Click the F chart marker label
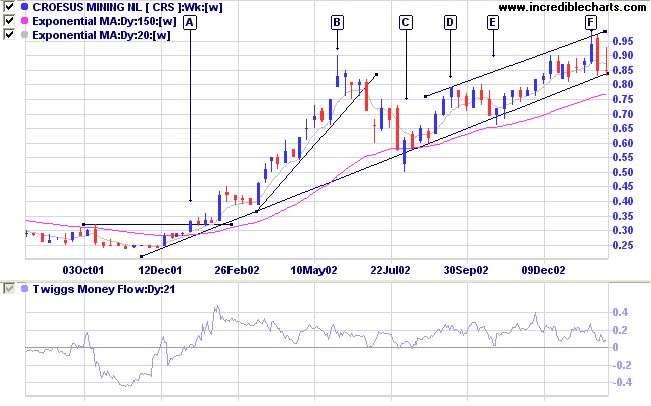Screen dimensions: 651x406 click(x=591, y=22)
